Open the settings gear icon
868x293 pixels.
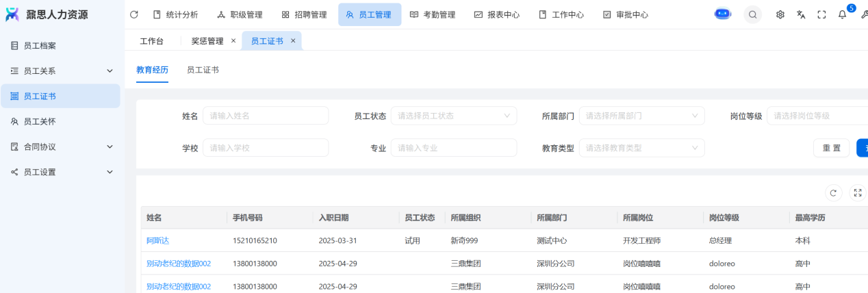(x=780, y=14)
